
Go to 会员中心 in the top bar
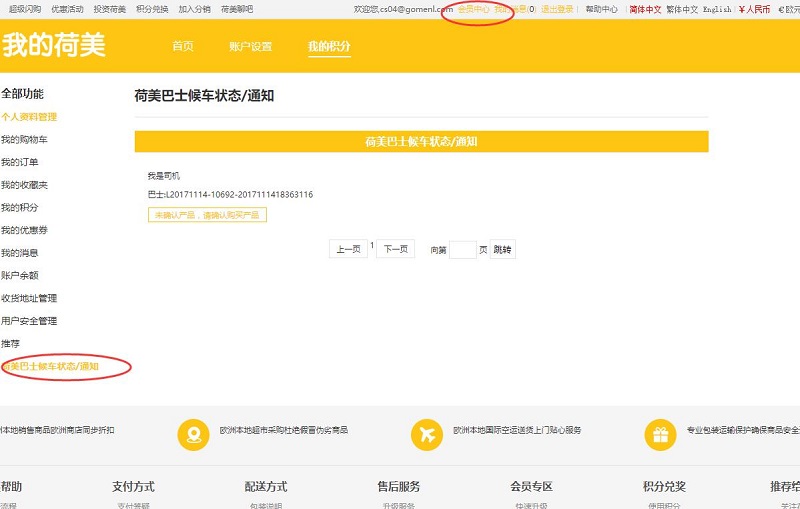(x=473, y=9)
